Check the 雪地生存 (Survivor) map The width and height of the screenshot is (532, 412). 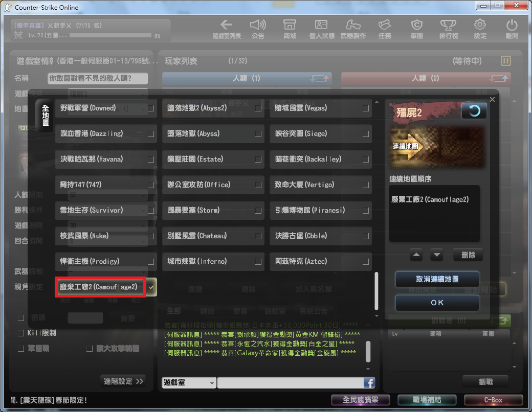[151, 211]
